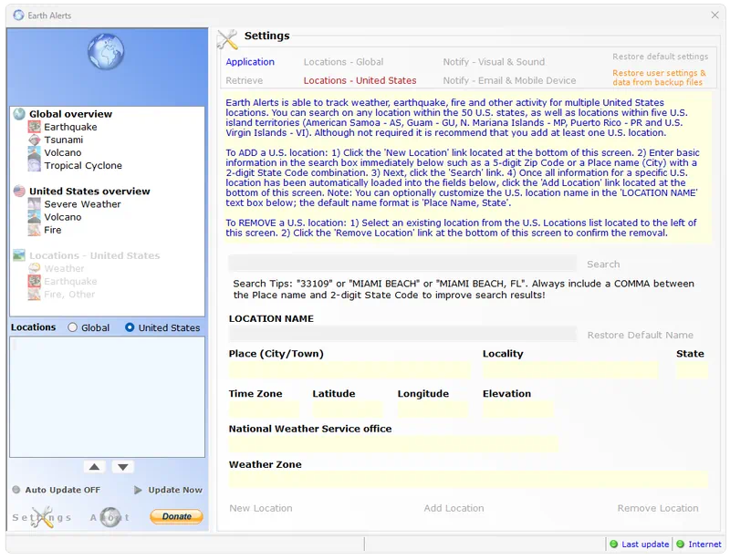
Task: Select the United States locations radio button
Action: (130, 327)
